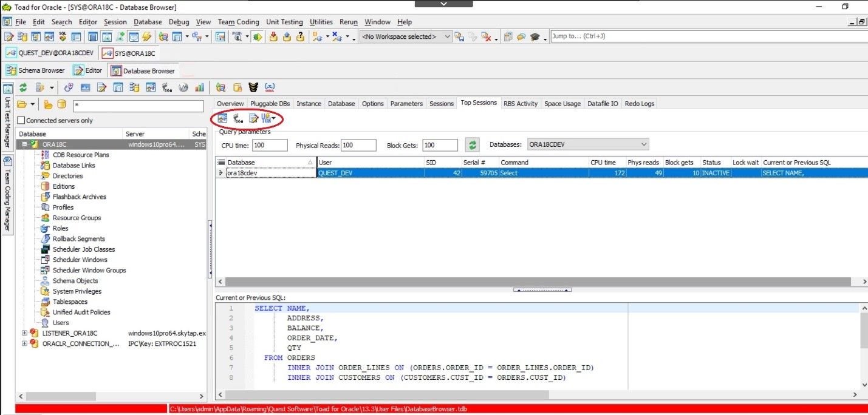Click the lightning bolt icon in main toolbar
The width and height of the screenshot is (868, 415).
[146, 36]
